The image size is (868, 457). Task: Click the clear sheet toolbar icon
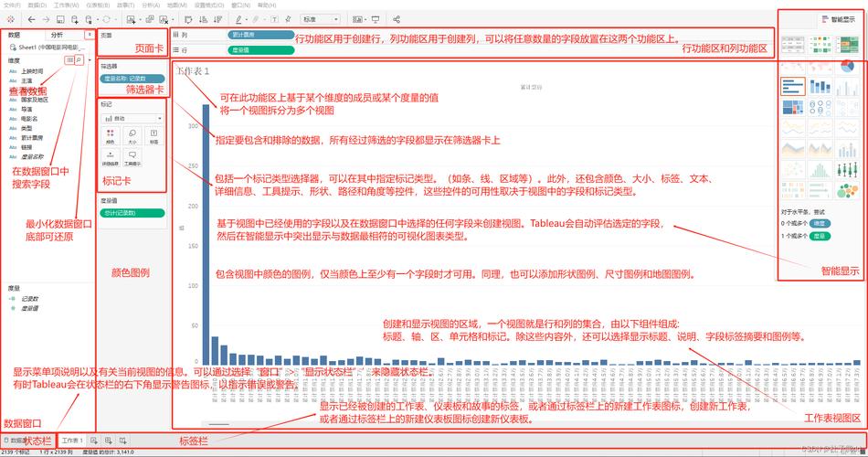(x=164, y=19)
